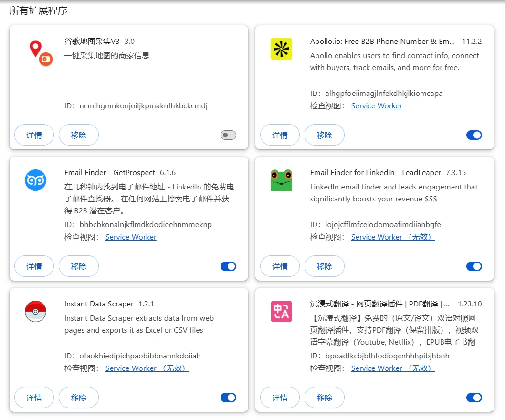Remove Email Finder - GetProspect via 移除
This screenshot has width=505, height=420.
pos(79,266)
